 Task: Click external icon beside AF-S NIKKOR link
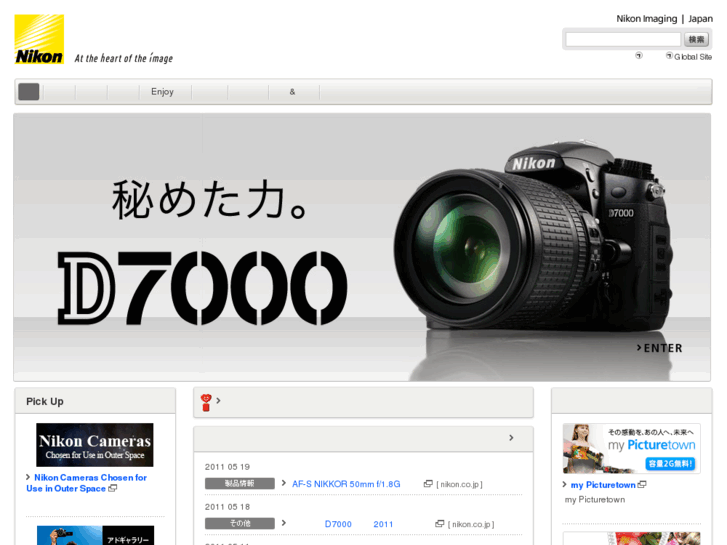[428, 484]
